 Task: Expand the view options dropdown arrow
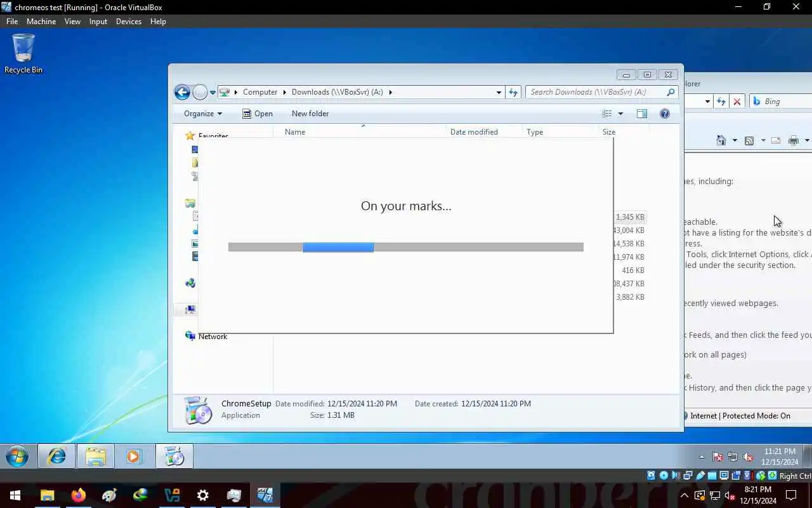pos(620,114)
